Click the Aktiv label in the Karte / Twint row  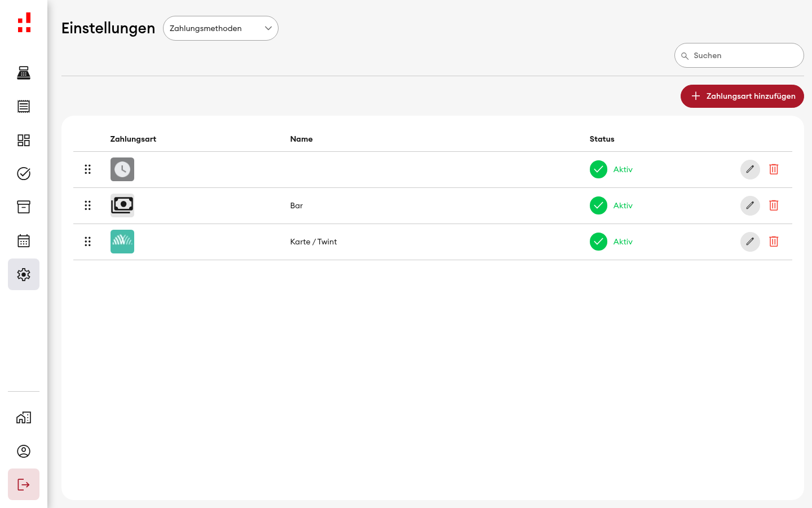tap(623, 242)
